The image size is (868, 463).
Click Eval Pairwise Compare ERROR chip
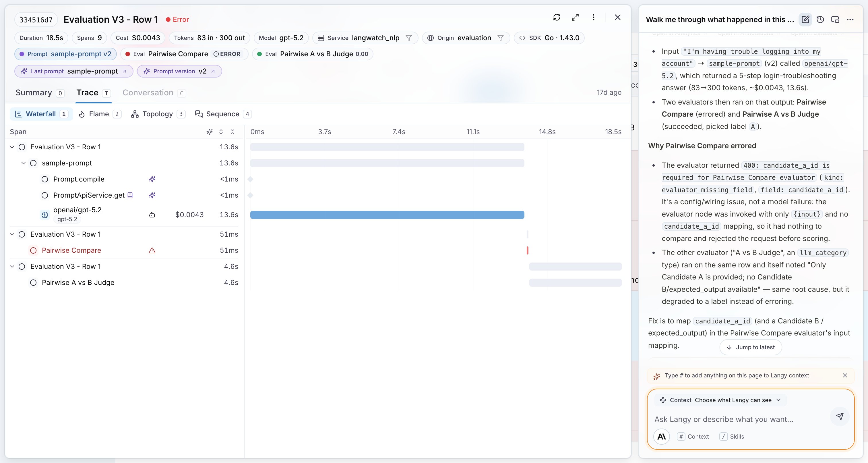coord(184,54)
